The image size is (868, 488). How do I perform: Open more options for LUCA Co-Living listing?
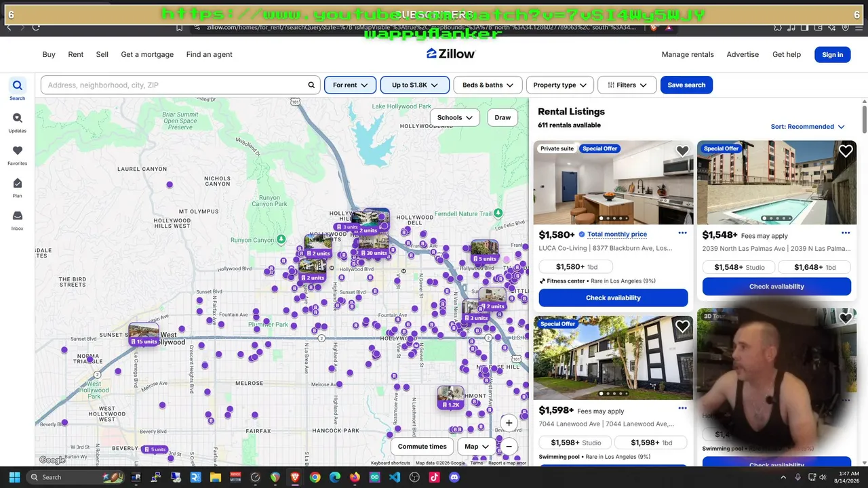click(682, 233)
